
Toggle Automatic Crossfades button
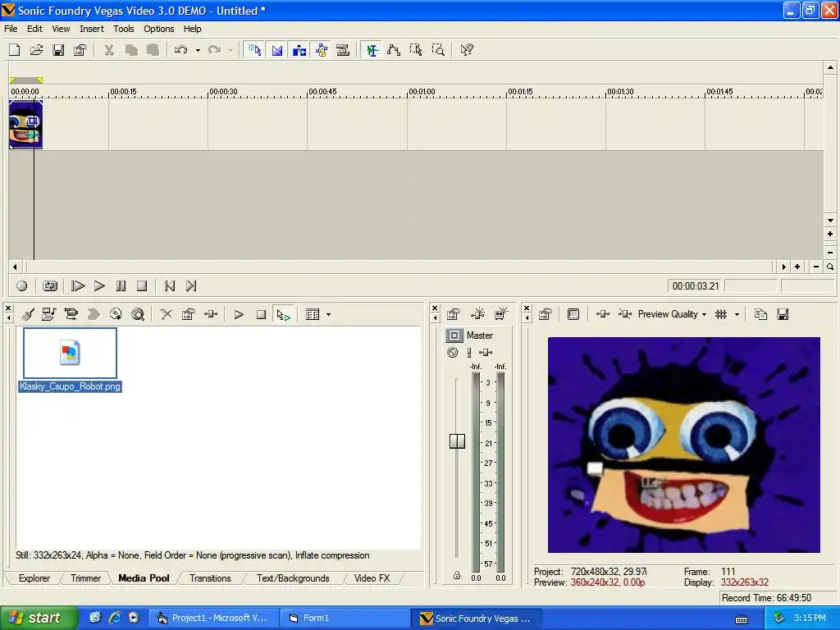point(277,50)
